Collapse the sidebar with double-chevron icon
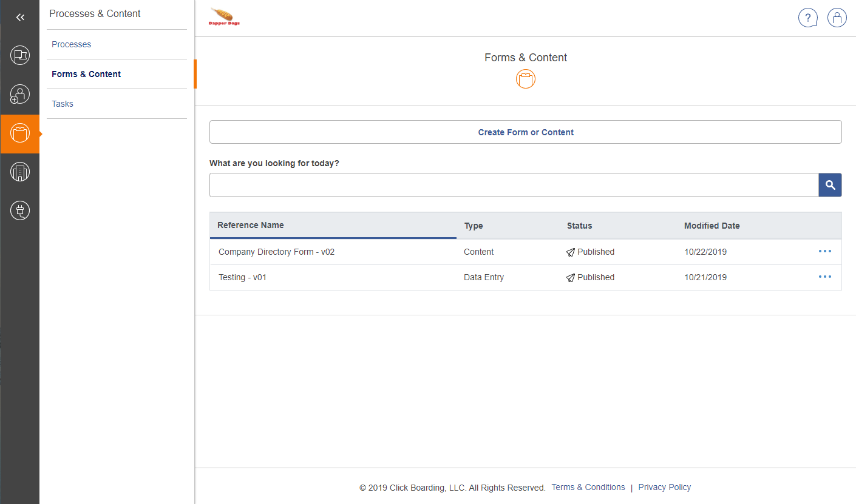 tap(20, 18)
